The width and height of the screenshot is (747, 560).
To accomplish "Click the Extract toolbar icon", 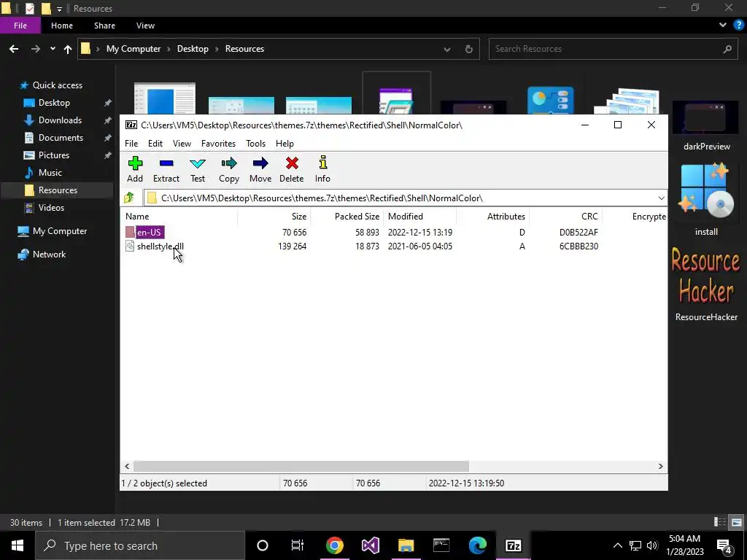I will tap(166, 169).
